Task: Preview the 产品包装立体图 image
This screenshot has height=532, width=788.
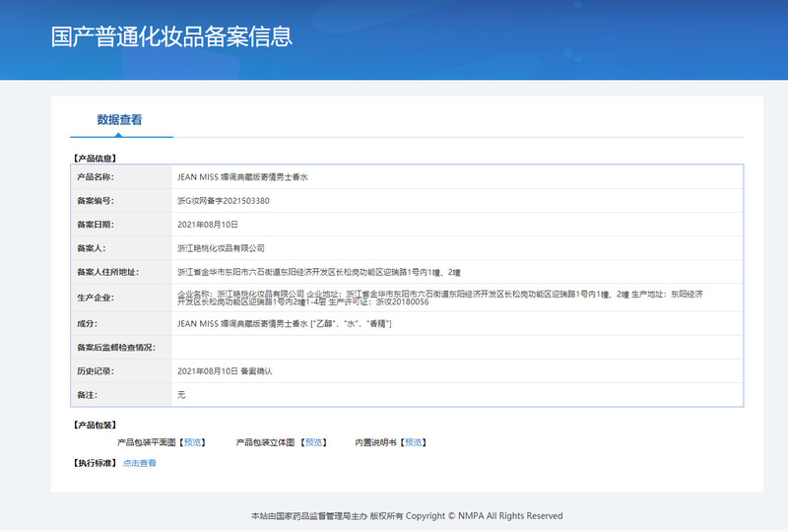Action: (x=313, y=442)
